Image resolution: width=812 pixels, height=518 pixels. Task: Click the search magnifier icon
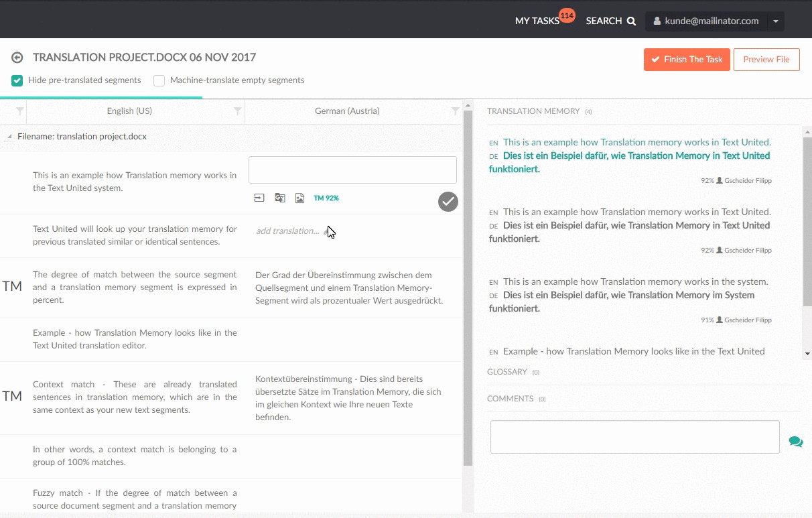[631, 21]
